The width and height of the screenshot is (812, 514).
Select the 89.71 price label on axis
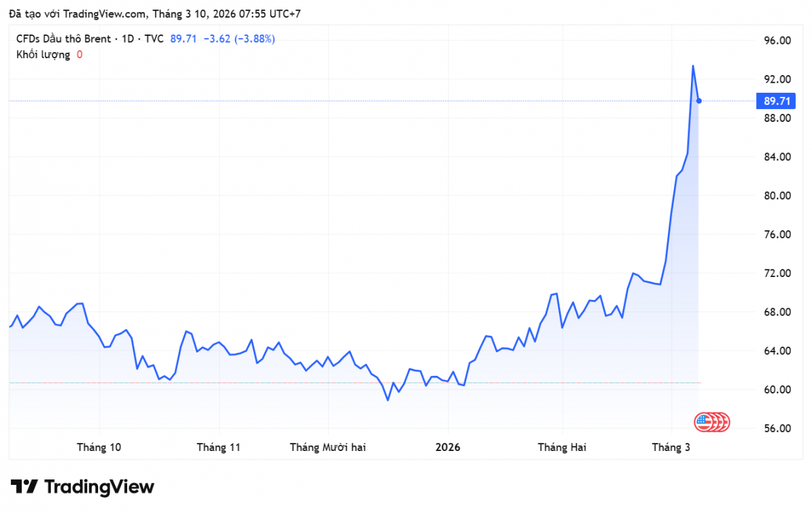[x=777, y=102]
